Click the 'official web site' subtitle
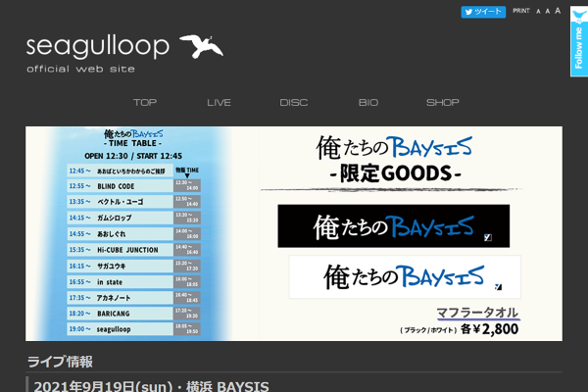The image size is (588, 392). click(80, 69)
